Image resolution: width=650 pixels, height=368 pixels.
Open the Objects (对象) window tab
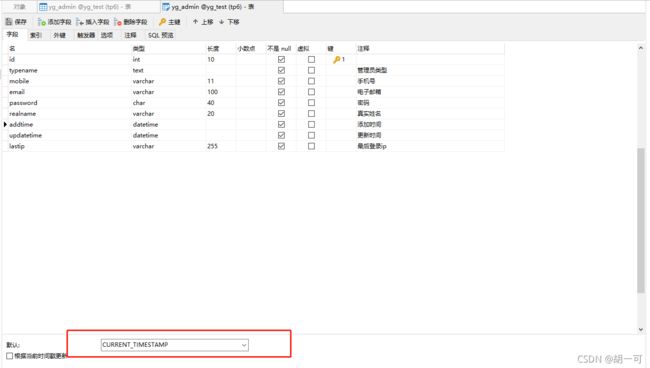click(x=19, y=7)
